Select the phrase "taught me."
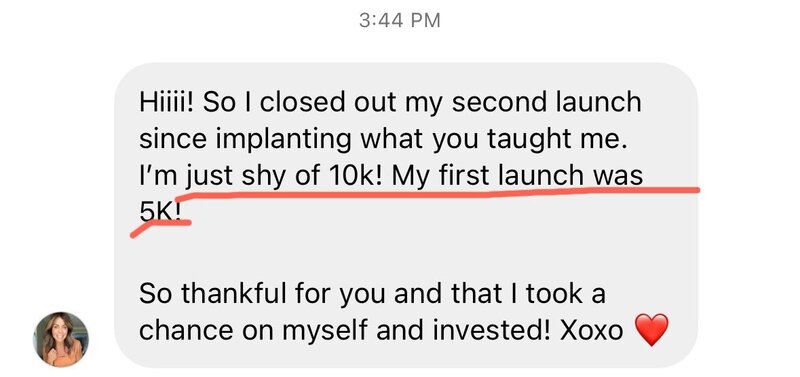This screenshot has height=377, width=800. [557, 140]
